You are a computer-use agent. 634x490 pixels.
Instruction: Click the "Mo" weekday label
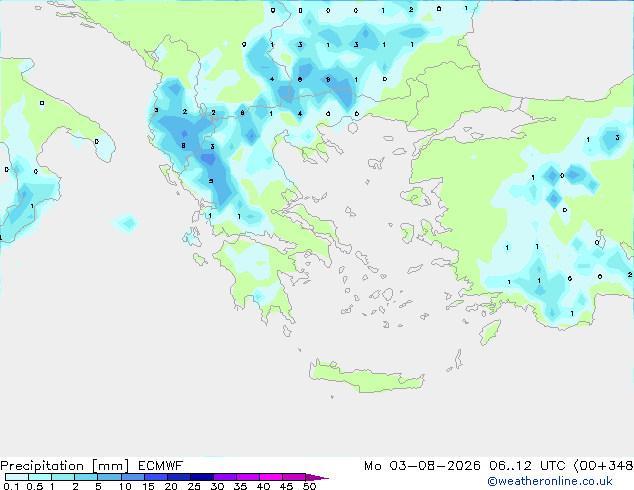[x=372, y=466]
